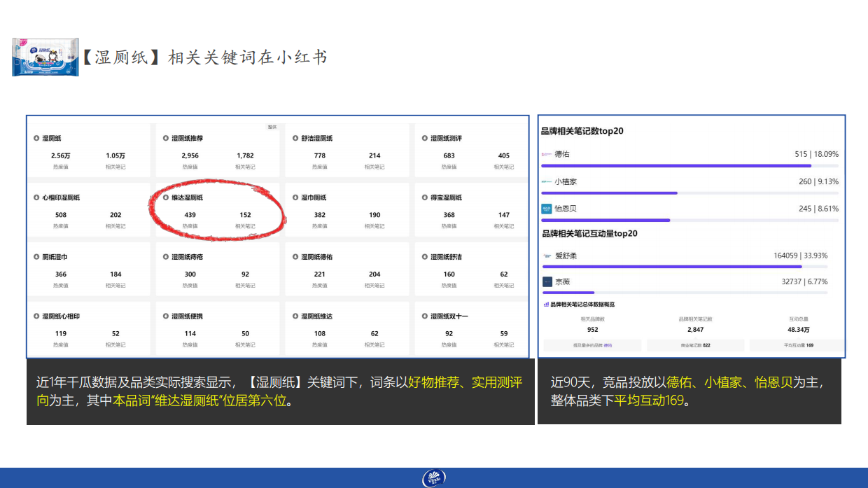The height and width of the screenshot is (488, 868).
Task: Click the 怡恩贝 brand icon
Action: [545, 209]
